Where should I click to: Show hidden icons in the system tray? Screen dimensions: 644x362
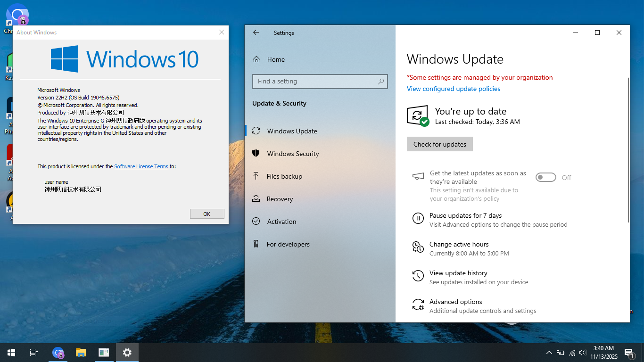coord(549,353)
